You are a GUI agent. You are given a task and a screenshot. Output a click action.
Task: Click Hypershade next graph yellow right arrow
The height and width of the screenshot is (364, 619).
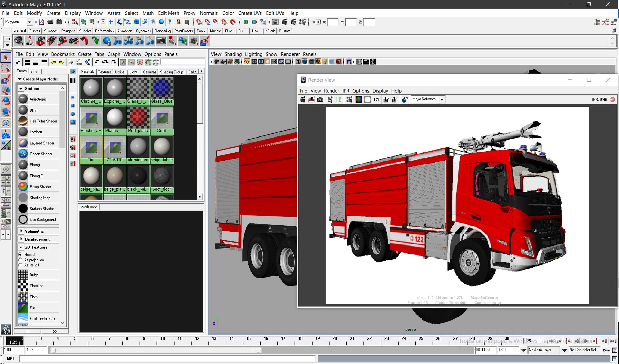pyautogui.click(x=61, y=62)
